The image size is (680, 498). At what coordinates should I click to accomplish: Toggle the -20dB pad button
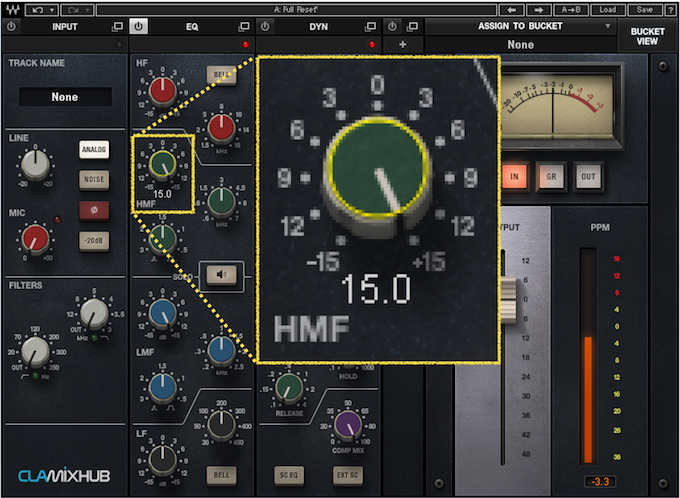[x=94, y=240]
